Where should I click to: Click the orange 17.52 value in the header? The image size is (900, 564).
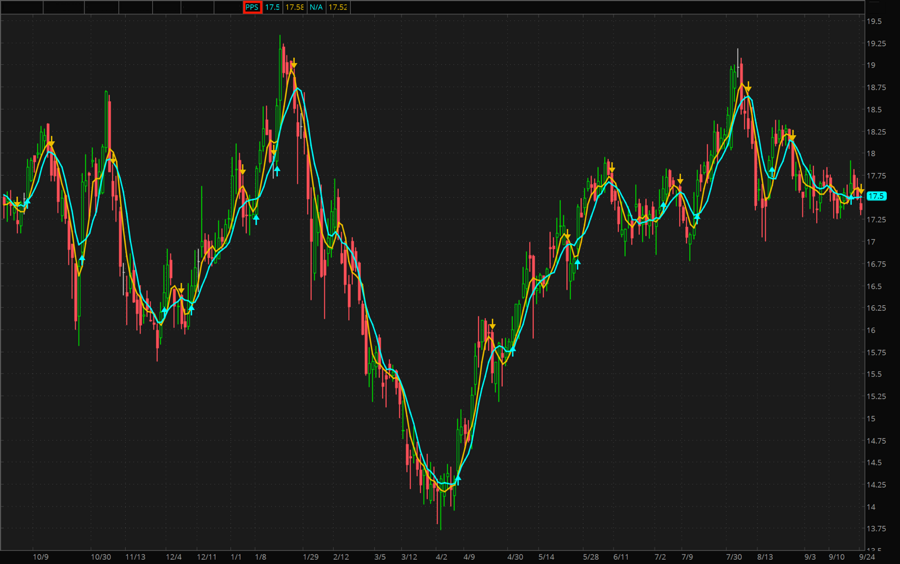point(338,7)
